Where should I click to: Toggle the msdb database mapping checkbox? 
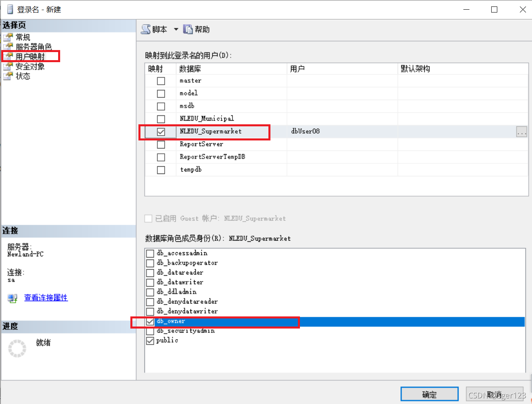click(x=161, y=107)
